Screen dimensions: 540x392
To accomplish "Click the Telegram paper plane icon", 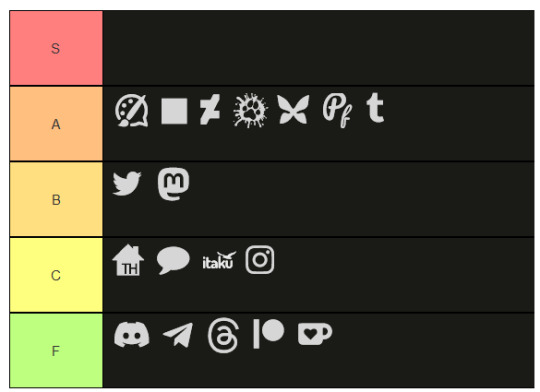I will (178, 335).
